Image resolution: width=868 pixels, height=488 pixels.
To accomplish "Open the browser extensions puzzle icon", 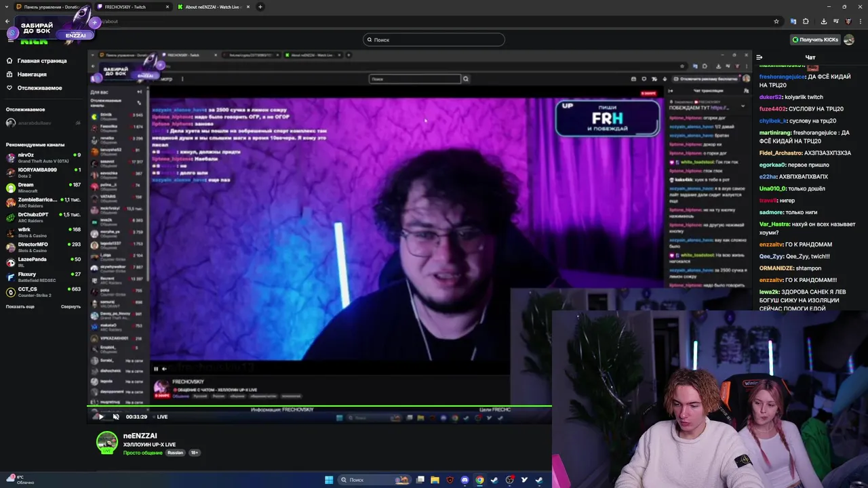I will 806,21.
